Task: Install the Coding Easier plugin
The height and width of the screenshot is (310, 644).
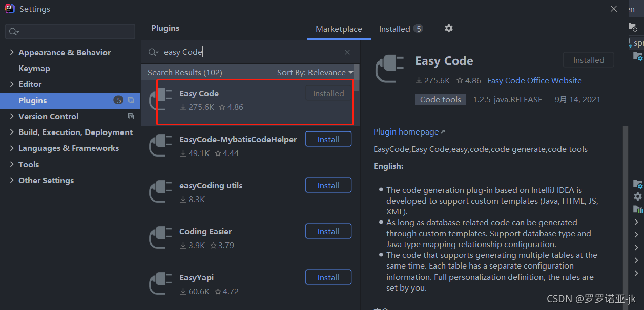Action: [328, 231]
